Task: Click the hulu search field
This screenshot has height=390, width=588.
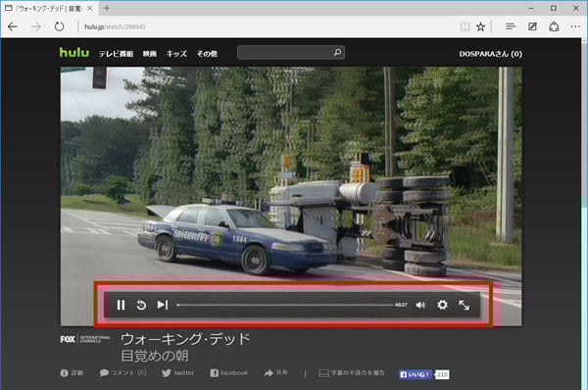Action: coord(285,53)
